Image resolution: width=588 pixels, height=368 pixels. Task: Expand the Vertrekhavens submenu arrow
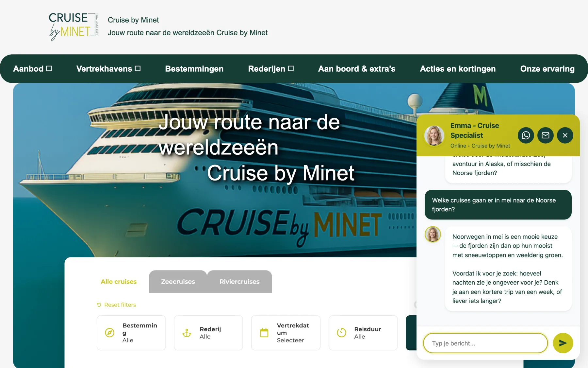click(x=138, y=68)
